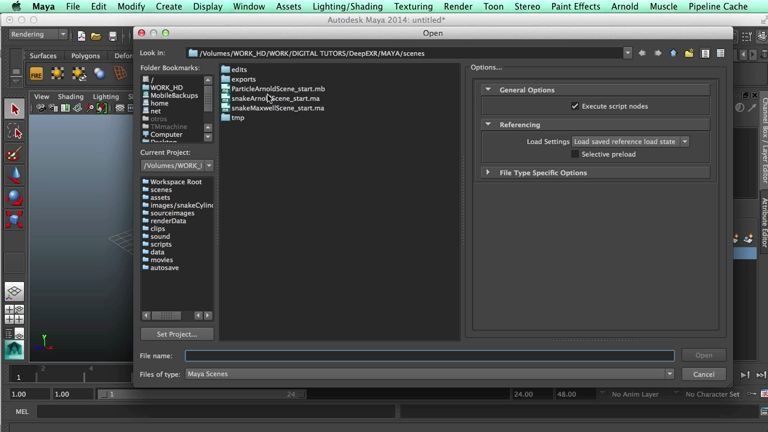The width and height of the screenshot is (768, 432).
Task: Open the Paint Effects menu
Action: (576, 6)
